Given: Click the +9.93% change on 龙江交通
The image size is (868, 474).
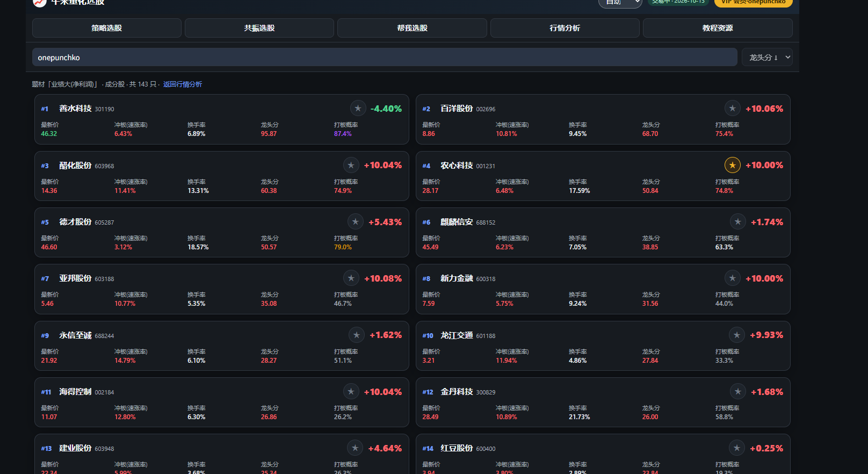Looking at the screenshot, I should point(766,335).
